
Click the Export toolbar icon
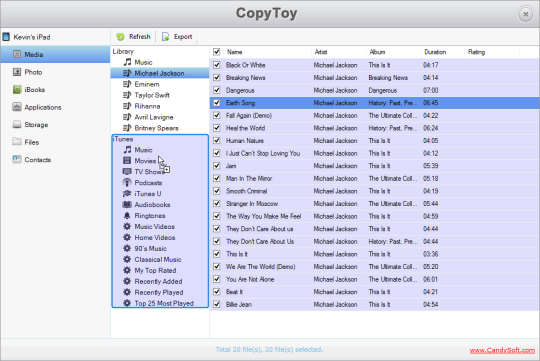click(x=166, y=37)
